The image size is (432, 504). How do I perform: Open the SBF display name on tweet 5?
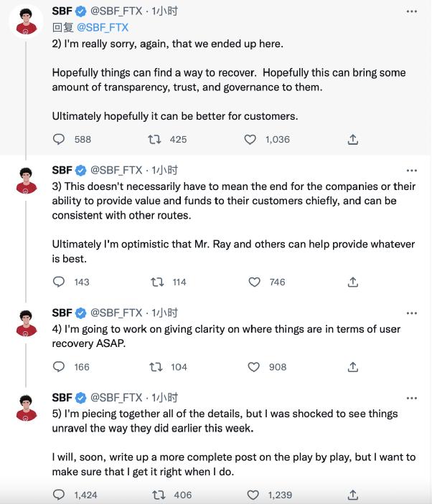point(62,398)
